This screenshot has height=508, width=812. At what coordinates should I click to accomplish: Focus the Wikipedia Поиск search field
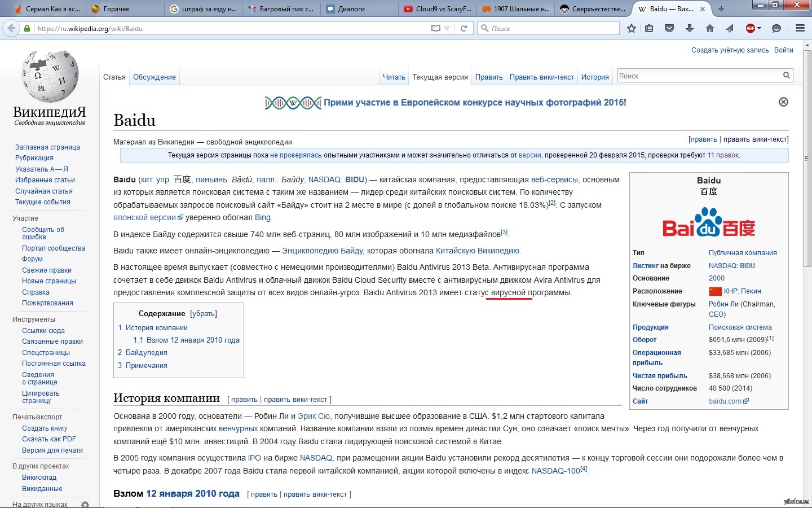click(x=699, y=76)
